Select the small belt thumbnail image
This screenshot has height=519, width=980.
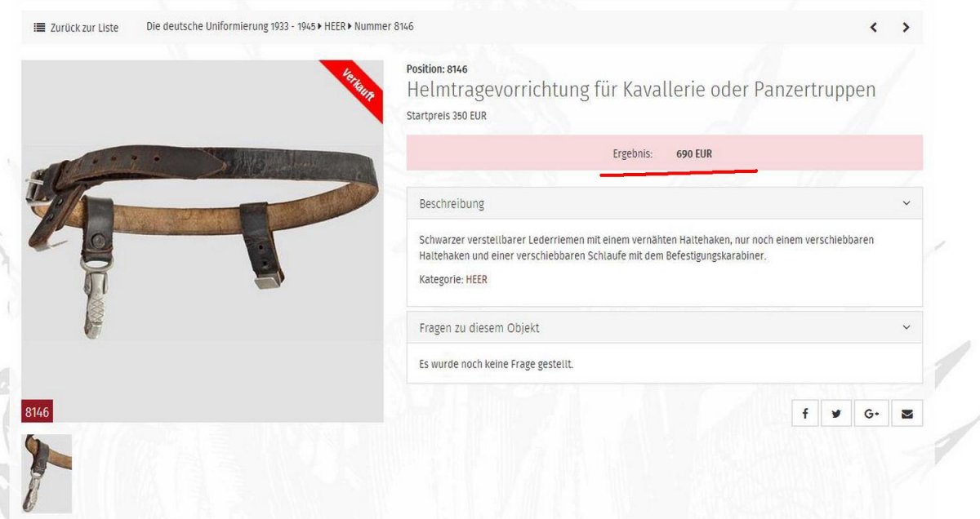point(47,474)
